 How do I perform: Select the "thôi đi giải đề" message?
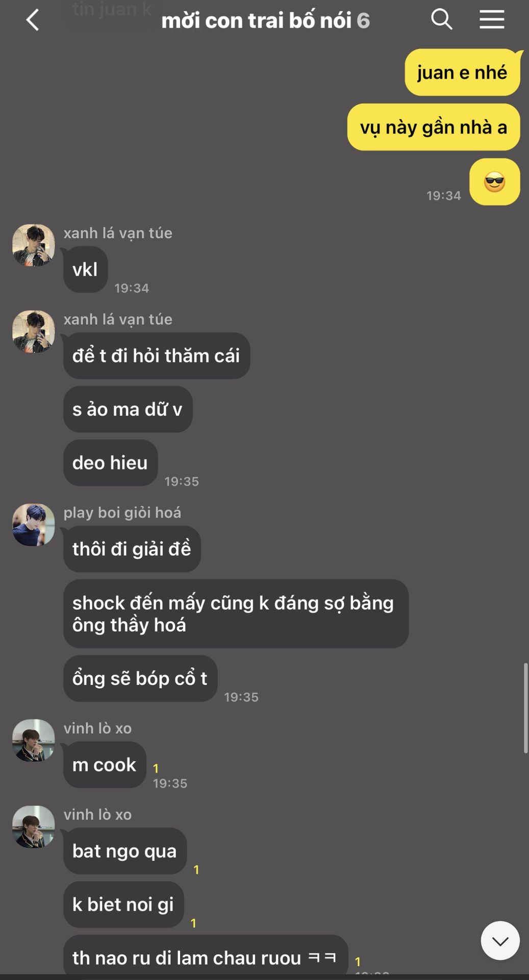[132, 549]
